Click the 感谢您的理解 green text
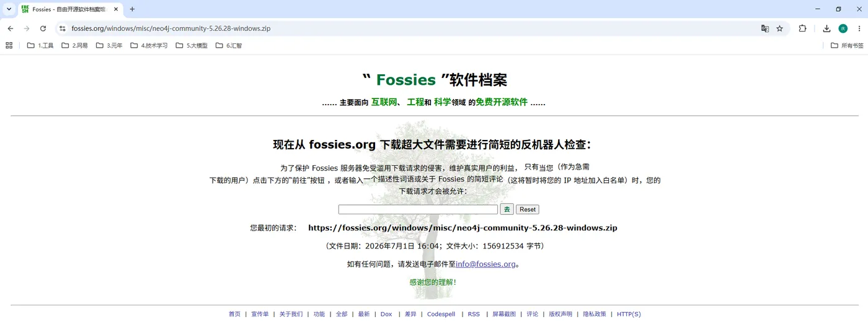The width and height of the screenshot is (868, 327). coord(433,282)
